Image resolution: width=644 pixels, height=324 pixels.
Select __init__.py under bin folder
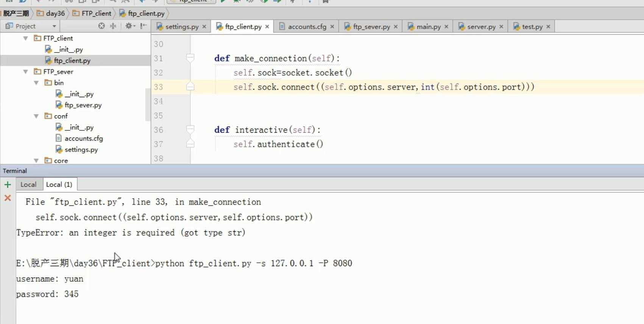[x=79, y=94]
